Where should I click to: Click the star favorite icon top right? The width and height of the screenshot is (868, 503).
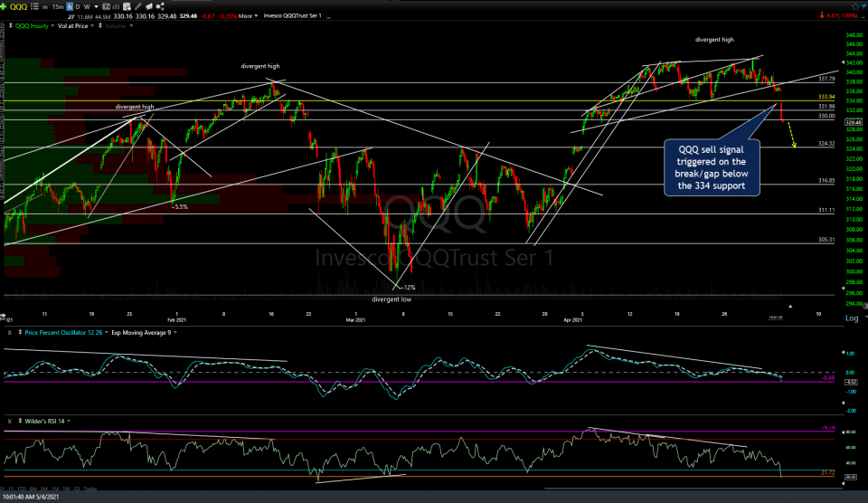(856, 6)
